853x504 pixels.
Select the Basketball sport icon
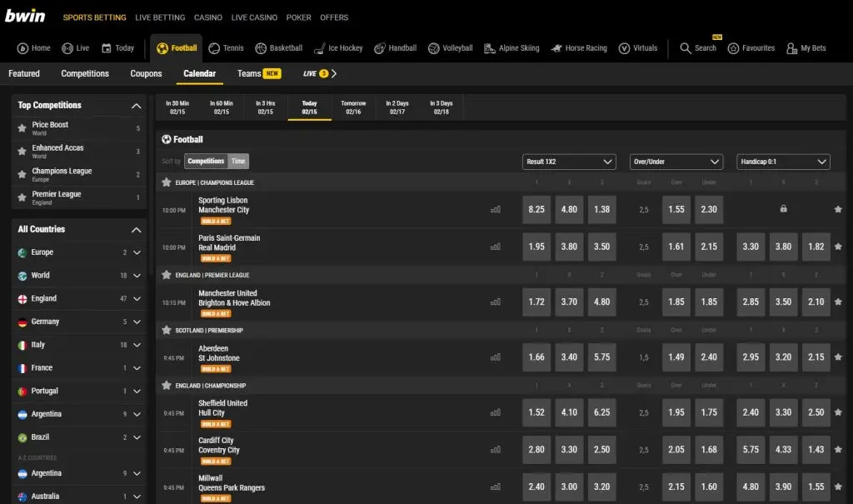tap(261, 48)
